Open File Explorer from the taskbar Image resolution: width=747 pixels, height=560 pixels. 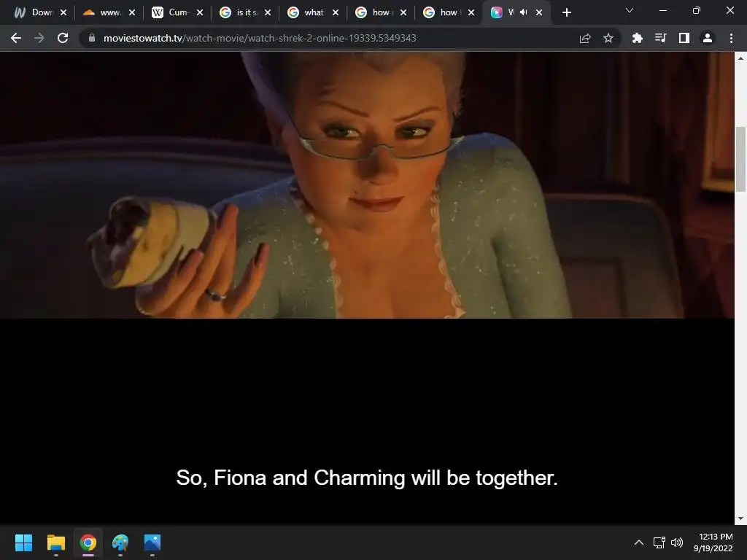click(55, 542)
